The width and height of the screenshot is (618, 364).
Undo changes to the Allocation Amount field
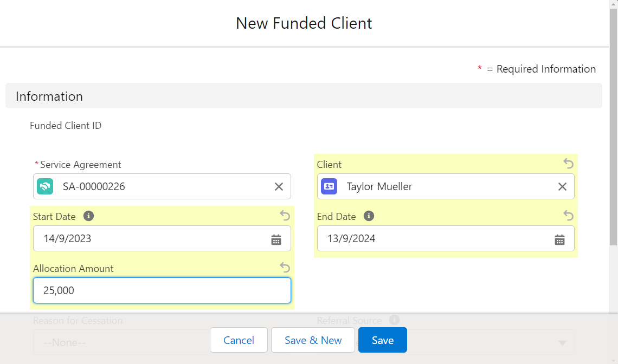pos(285,268)
